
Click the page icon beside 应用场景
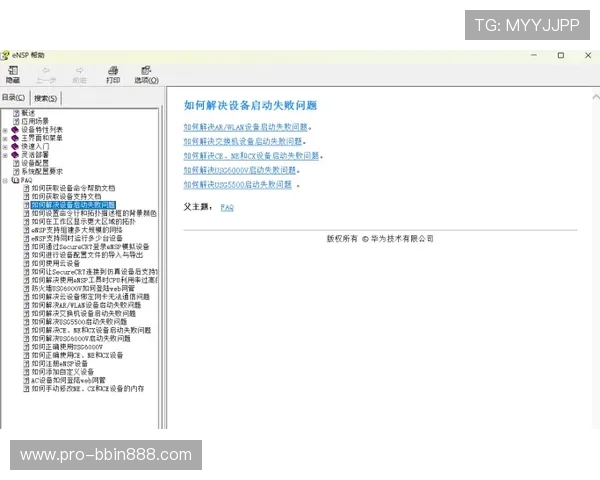[16, 121]
